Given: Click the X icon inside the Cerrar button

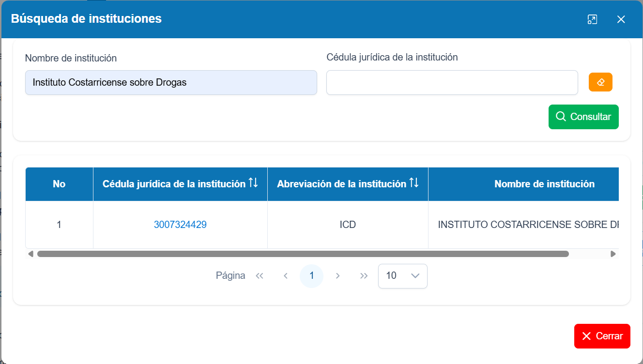Looking at the screenshot, I should 587,335.
